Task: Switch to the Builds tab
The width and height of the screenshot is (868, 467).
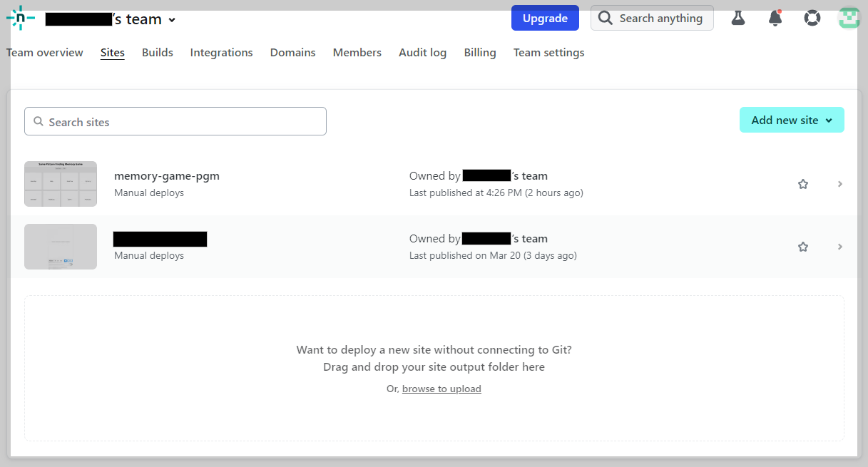Action: 158,53
